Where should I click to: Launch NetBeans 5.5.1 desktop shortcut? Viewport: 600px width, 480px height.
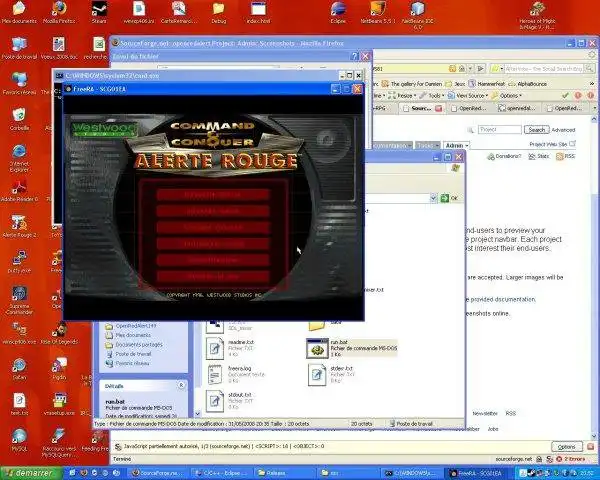[378, 11]
